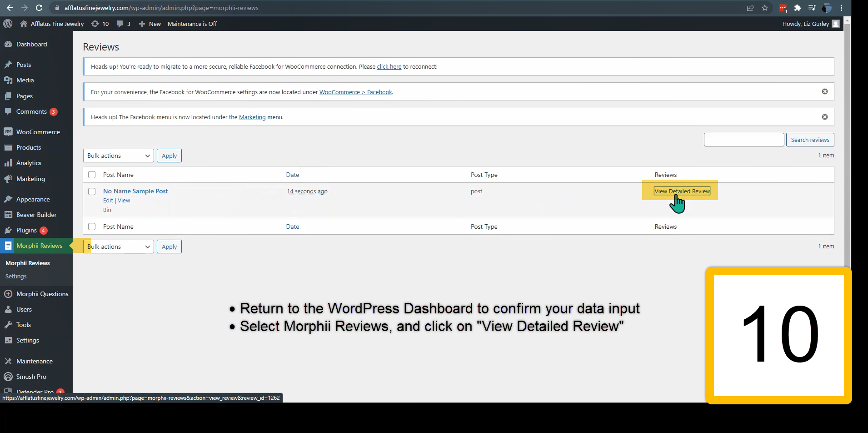Click the Maintenance sidebar icon
The image size is (868, 433).
(8, 361)
